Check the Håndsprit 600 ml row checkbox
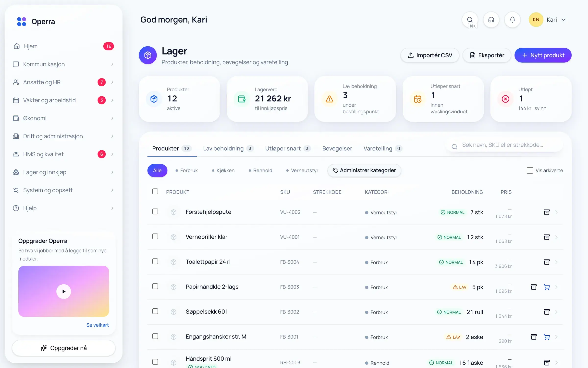 (155, 362)
